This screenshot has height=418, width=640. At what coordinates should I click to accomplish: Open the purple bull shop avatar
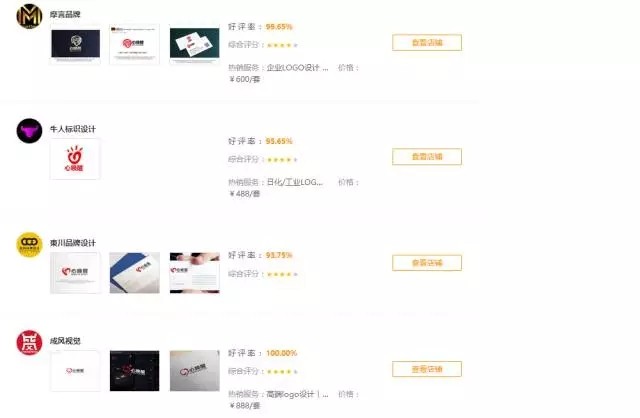[x=29, y=131]
